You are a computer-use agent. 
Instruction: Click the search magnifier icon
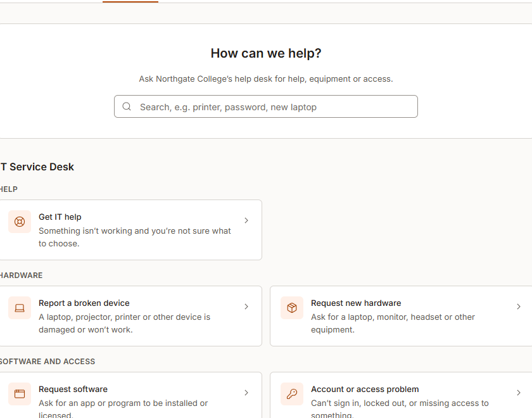coord(127,106)
